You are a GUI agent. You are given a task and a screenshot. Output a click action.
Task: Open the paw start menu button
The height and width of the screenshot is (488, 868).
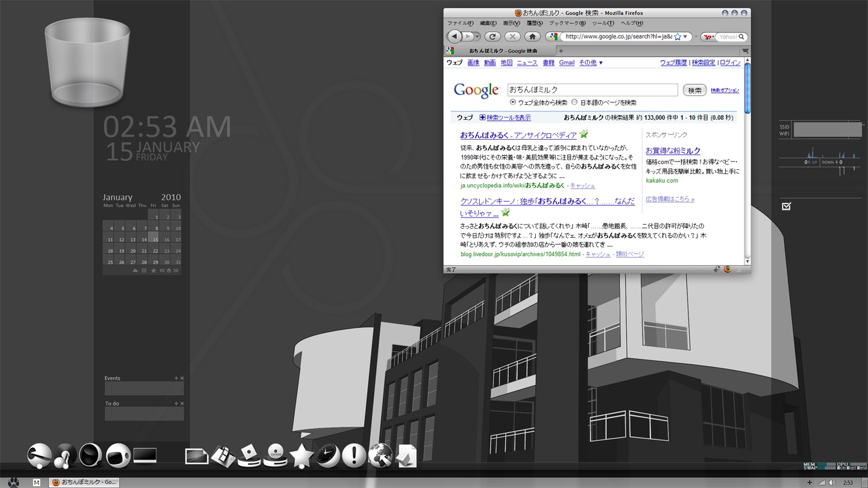(x=13, y=482)
